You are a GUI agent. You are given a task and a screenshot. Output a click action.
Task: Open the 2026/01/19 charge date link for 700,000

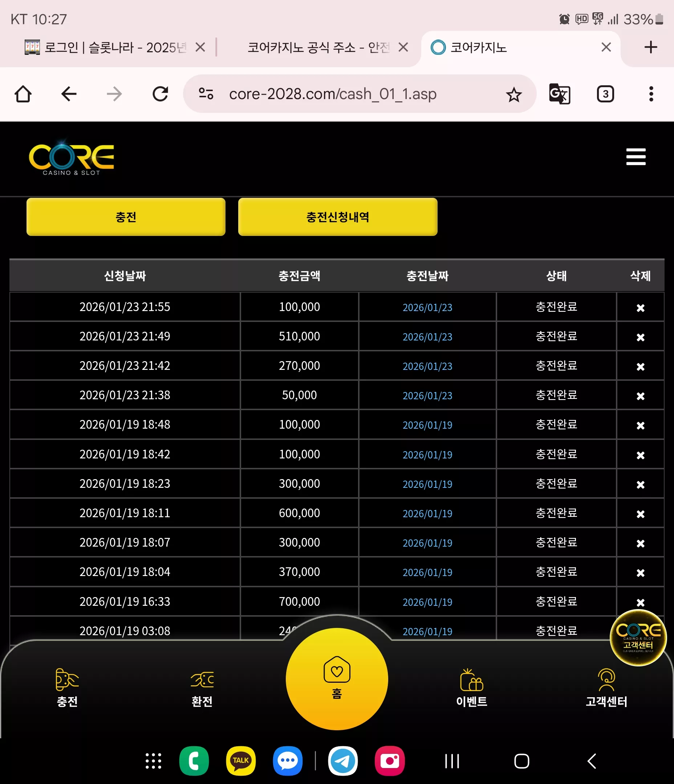click(427, 602)
